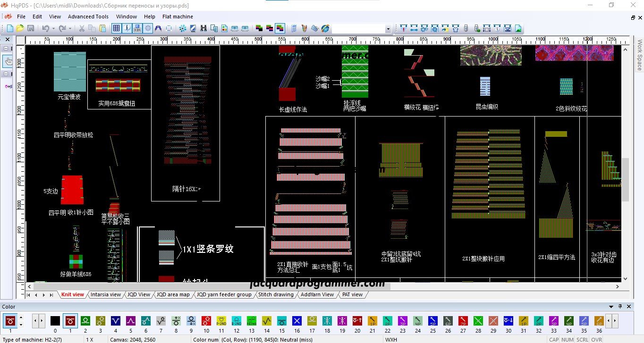Click the Cut scissors icon
Image resolution: width=644 pixels, height=343 pixels.
click(81, 28)
